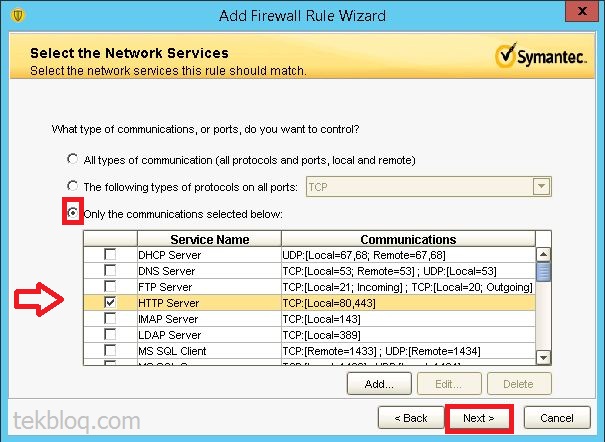Select the DNS Server service name

click(167, 271)
